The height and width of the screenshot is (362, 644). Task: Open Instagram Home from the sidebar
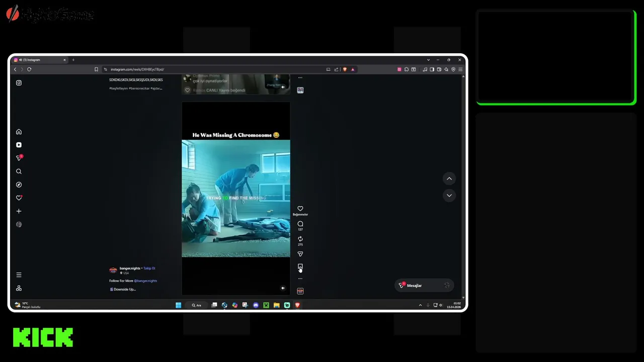19,132
